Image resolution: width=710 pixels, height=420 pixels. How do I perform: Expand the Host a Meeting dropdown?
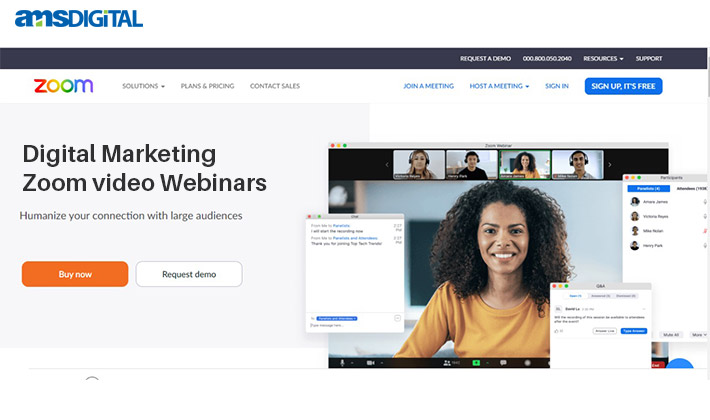(499, 86)
